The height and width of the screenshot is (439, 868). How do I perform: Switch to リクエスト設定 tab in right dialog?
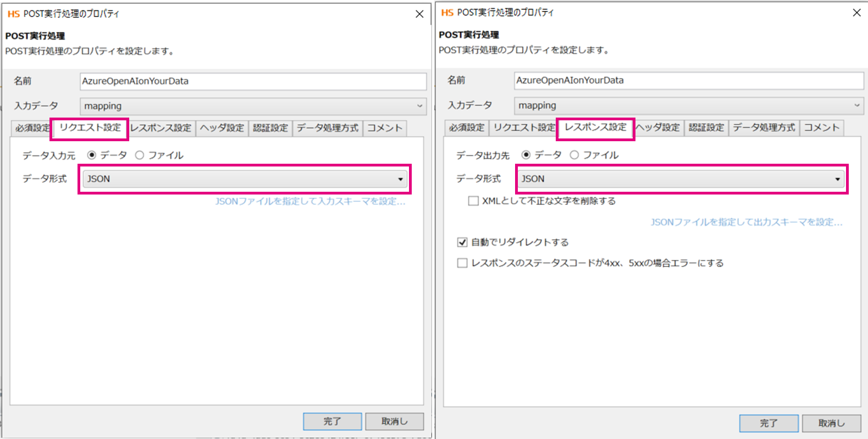[x=523, y=127]
